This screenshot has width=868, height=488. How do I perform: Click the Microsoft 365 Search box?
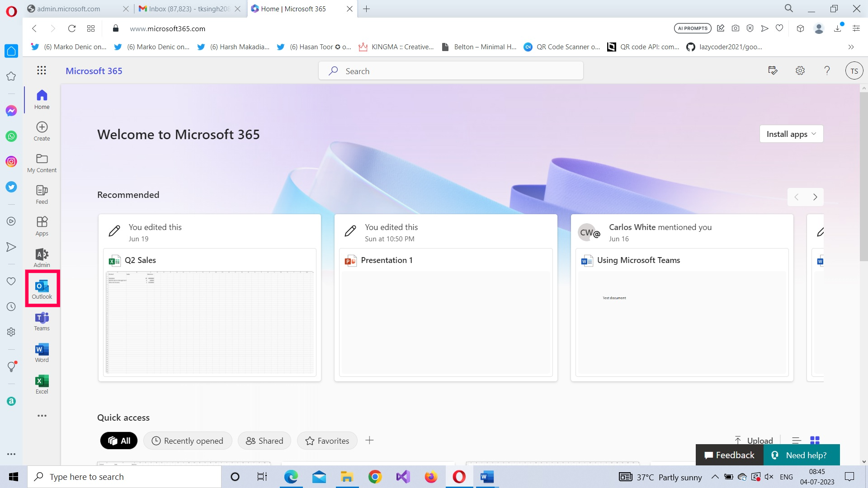[451, 71]
